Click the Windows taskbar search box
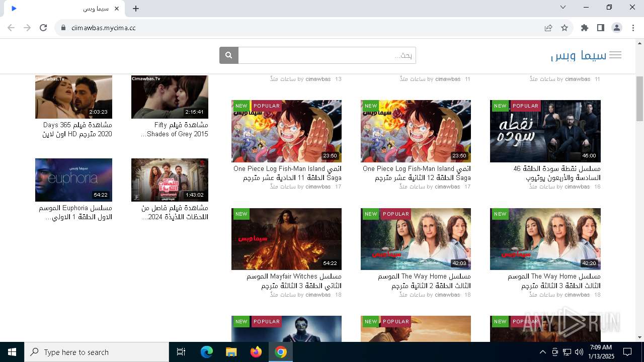644x362 pixels. tap(97, 352)
